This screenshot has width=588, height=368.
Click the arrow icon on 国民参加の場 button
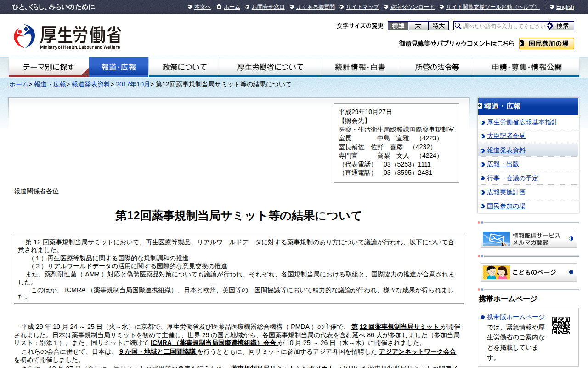click(x=523, y=44)
